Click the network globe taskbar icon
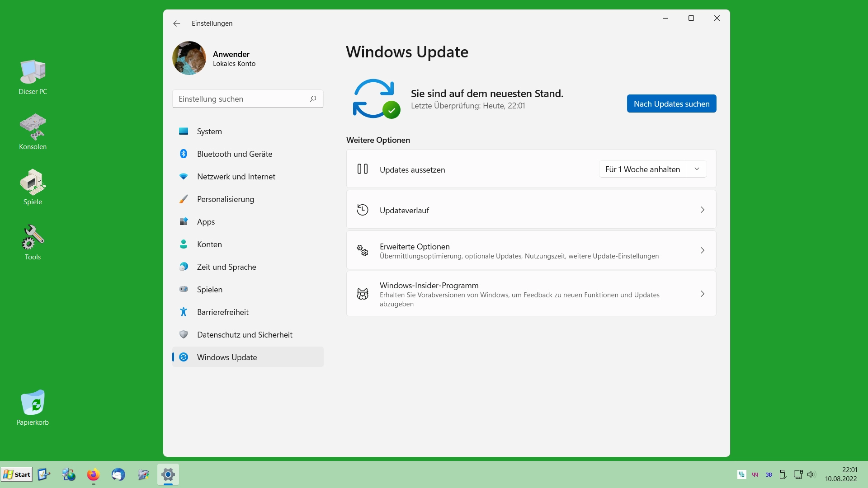Viewport: 868px width, 488px height. (x=69, y=474)
